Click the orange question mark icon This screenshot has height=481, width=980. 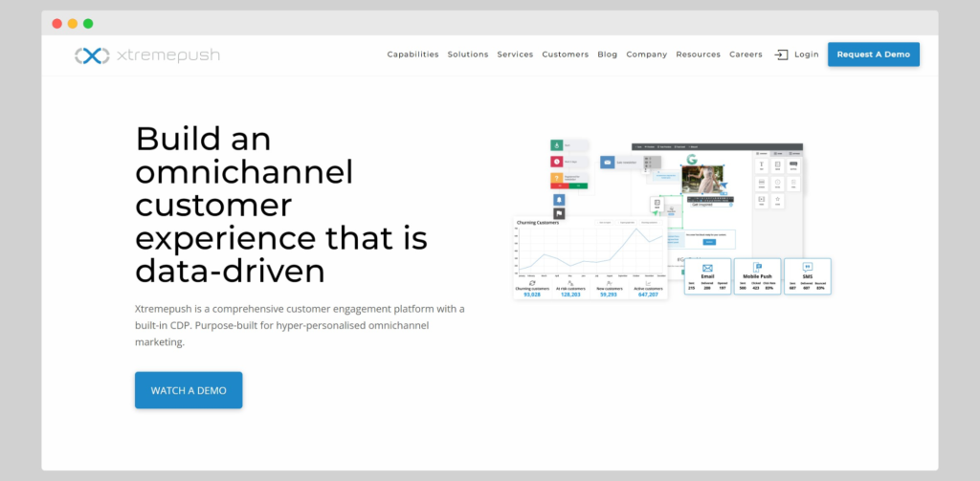pyautogui.click(x=556, y=179)
